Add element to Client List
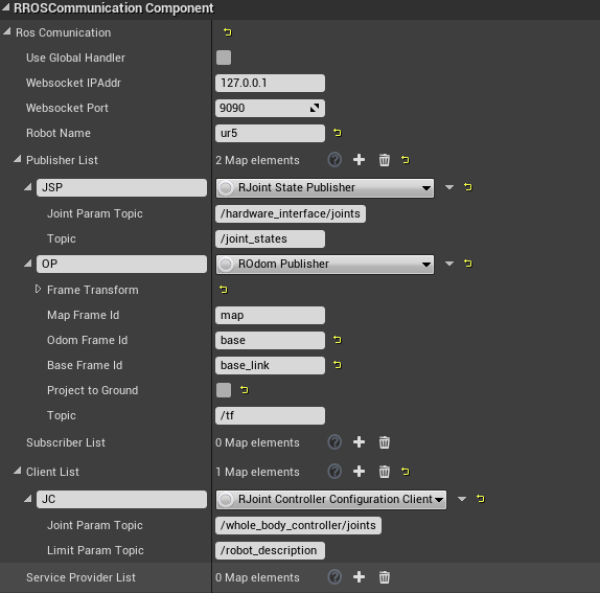The height and width of the screenshot is (593, 600). click(359, 472)
